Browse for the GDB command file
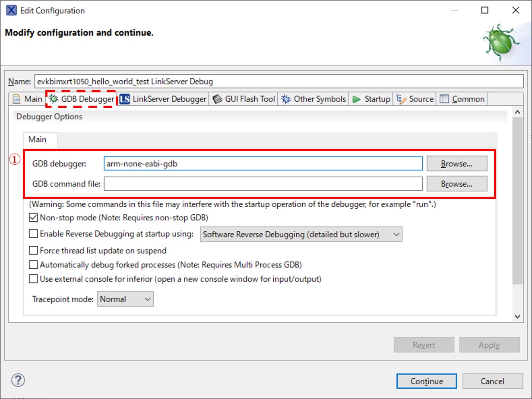 456,184
